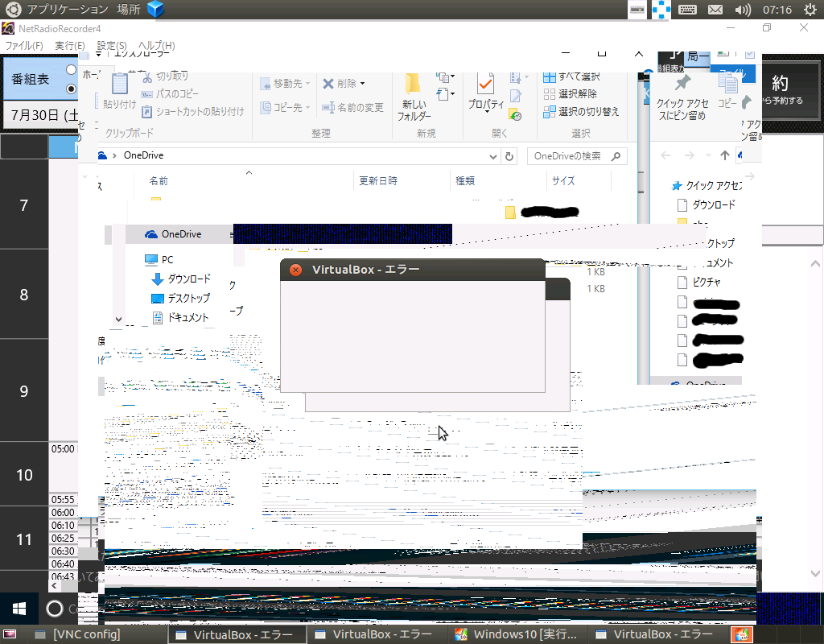Select the 番組表 tab in NetRadioRecorder4
Screen dimensions: 824x644
pyautogui.click(x=31, y=79)
